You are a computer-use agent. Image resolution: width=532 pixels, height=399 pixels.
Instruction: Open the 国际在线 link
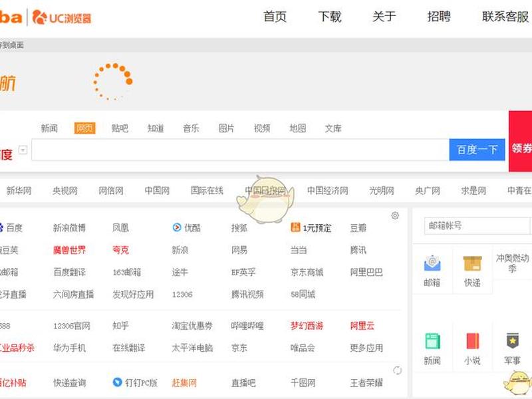coord(207,191)
